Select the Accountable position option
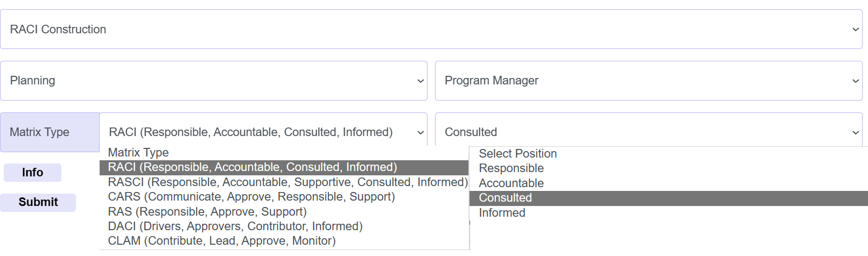 (x=511, y=183)
